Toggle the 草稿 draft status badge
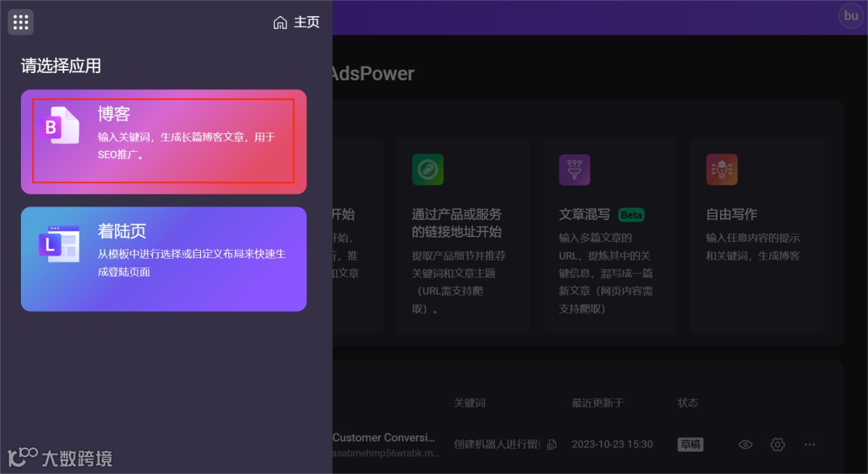868x474 pixels. tap(690, 444)
